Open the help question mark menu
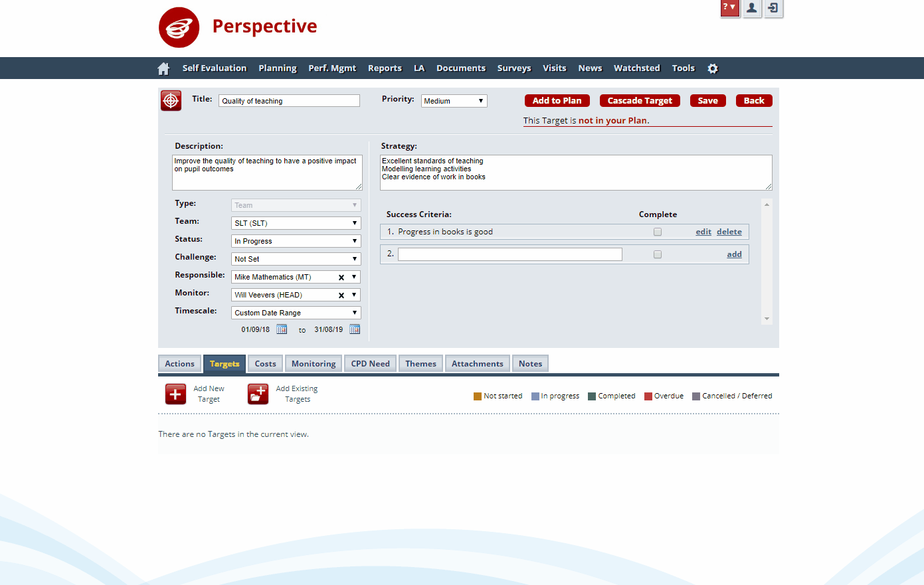 [x=729, y=8]
